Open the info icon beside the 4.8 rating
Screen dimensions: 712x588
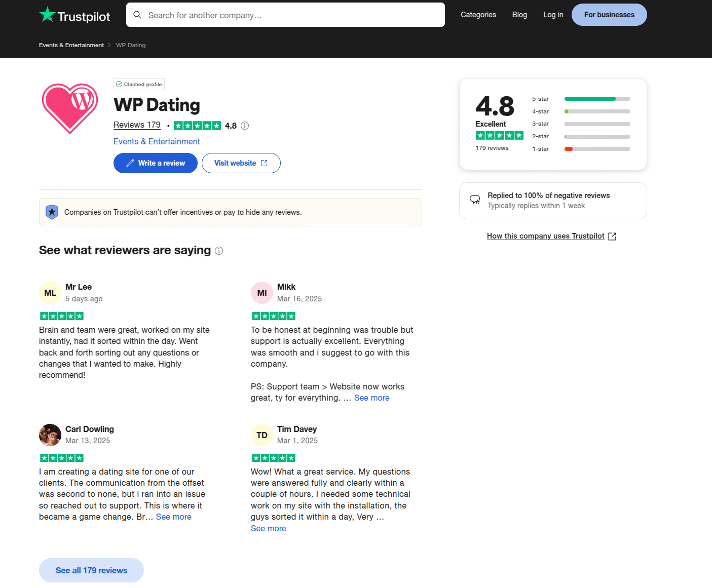coord(245,126)
